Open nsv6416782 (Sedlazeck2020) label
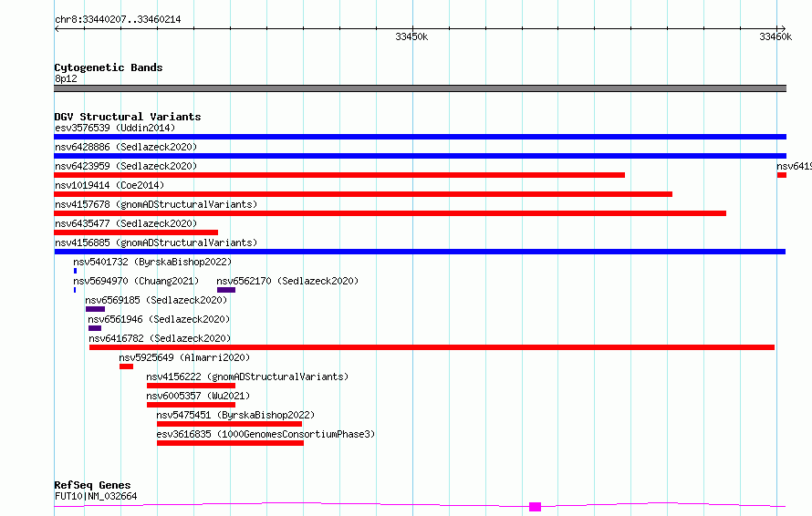Image resolution: width=812 pixels, height=516 pixels. pyautogui.click(x=160, y=338)
